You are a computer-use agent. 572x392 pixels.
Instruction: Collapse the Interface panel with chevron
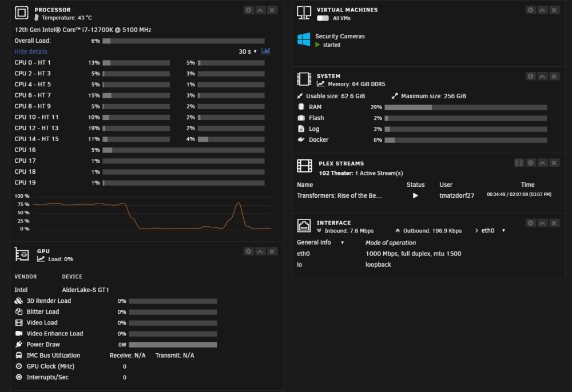click(542, 223)
